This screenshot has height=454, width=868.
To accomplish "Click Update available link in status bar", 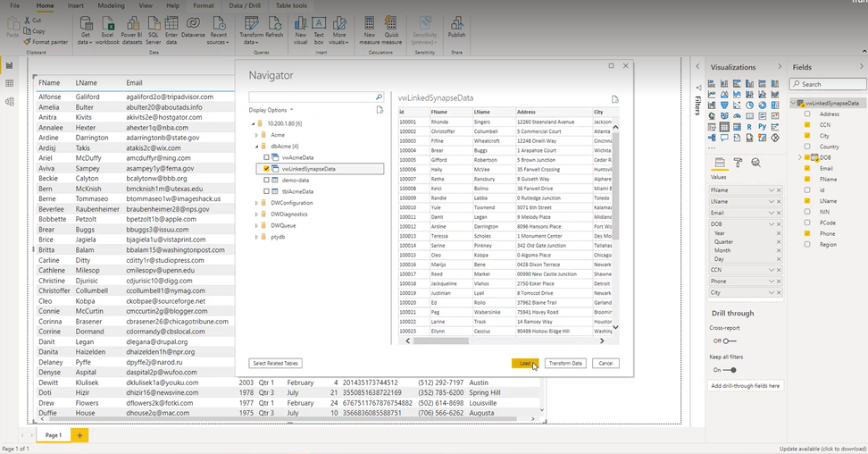I will tap(822, 449).
